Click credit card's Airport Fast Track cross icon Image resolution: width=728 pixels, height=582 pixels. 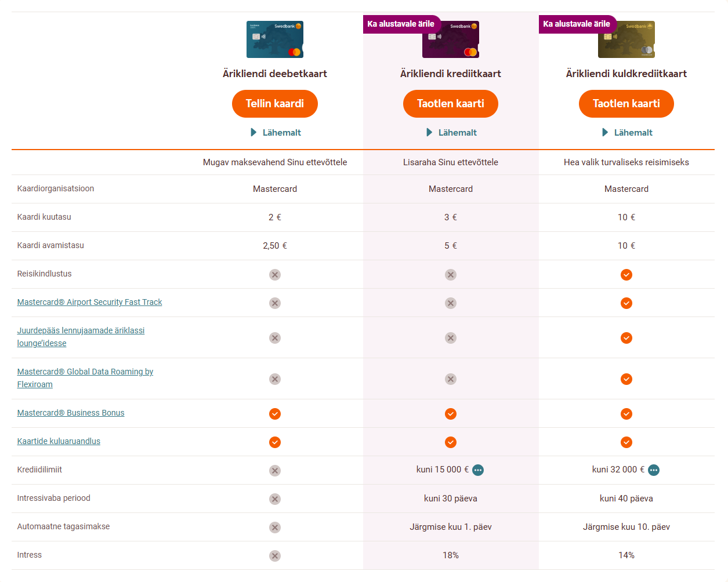point(451,303)
